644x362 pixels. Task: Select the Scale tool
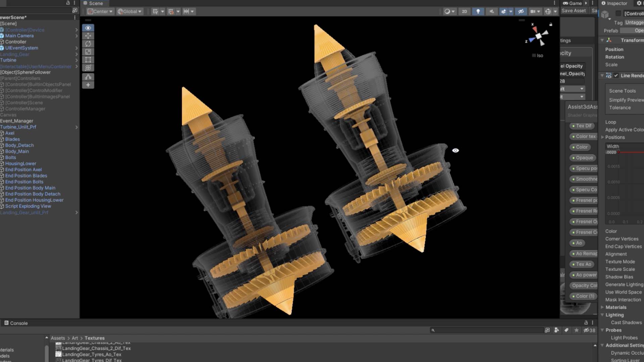pyautogui.click(x=88, y=52)
